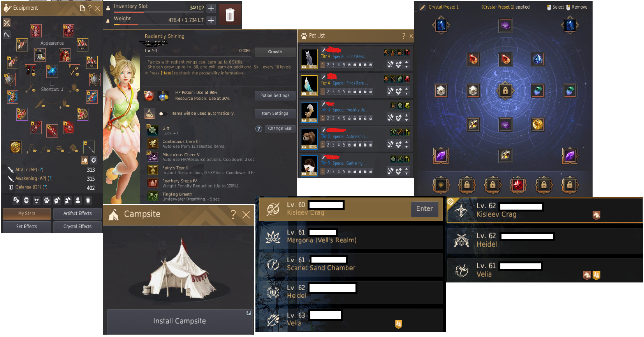Switch to the Crystal Effects tab
Screen dimensions: 644x337
[77, 227]
